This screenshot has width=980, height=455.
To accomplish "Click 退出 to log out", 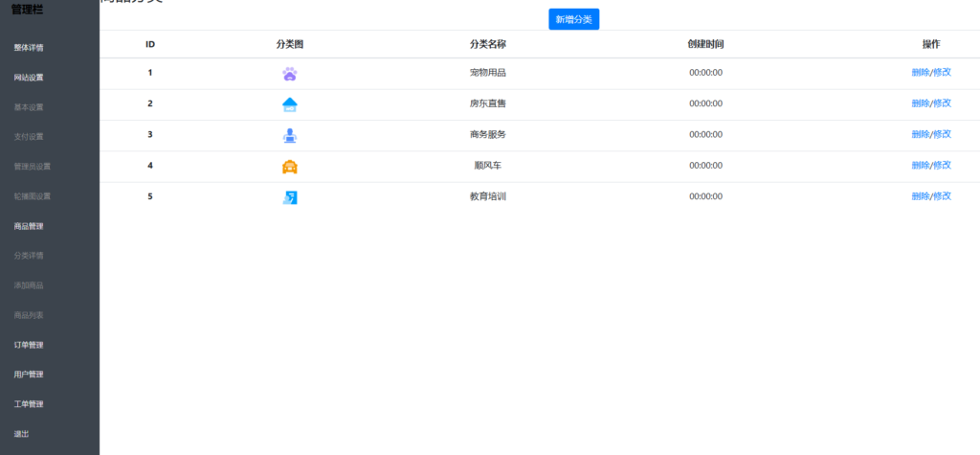I will [x=21, y=434].
